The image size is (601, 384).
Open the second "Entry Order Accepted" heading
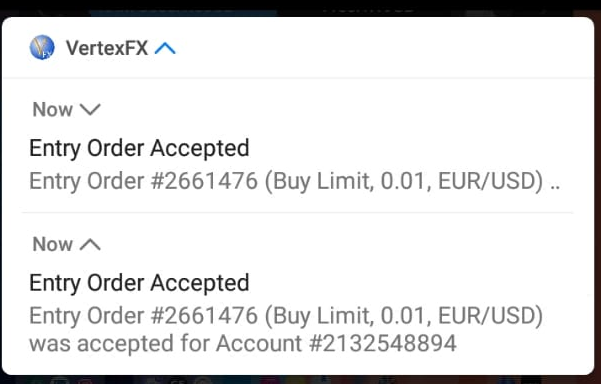(x=139, y=283)
